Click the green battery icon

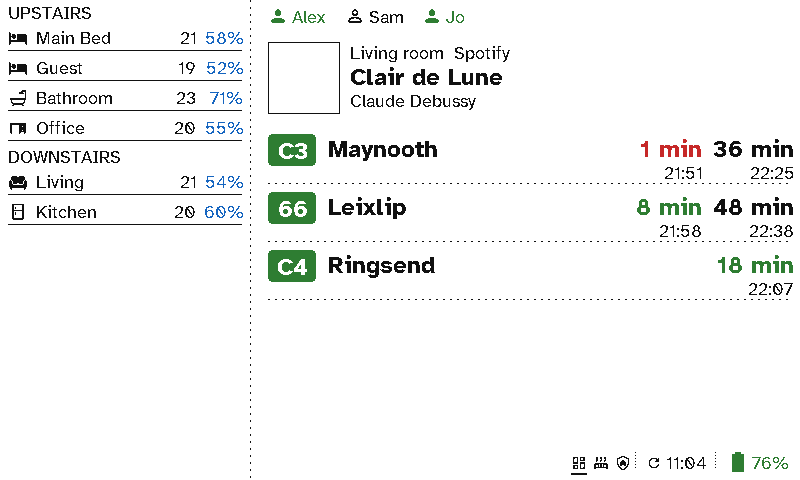[x=737, y=462]
